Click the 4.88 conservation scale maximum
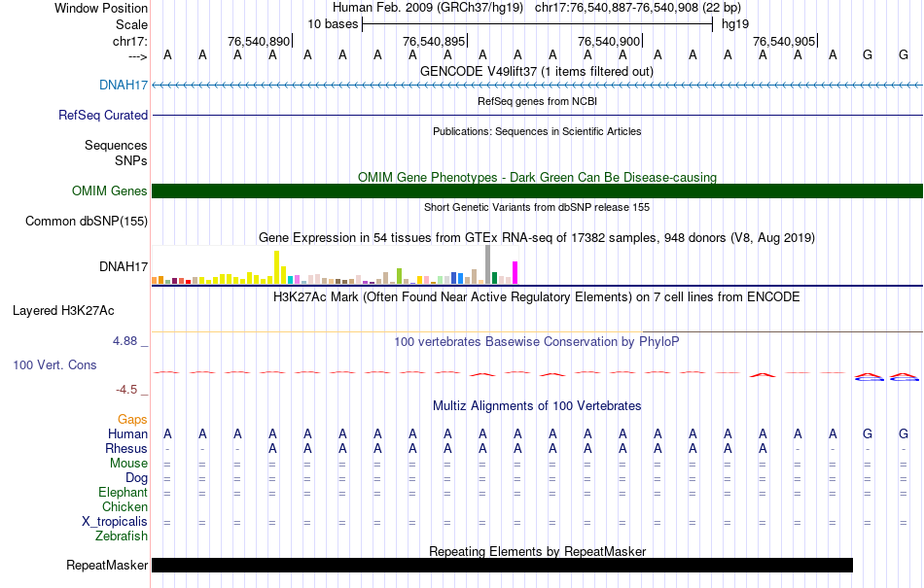 124,341
